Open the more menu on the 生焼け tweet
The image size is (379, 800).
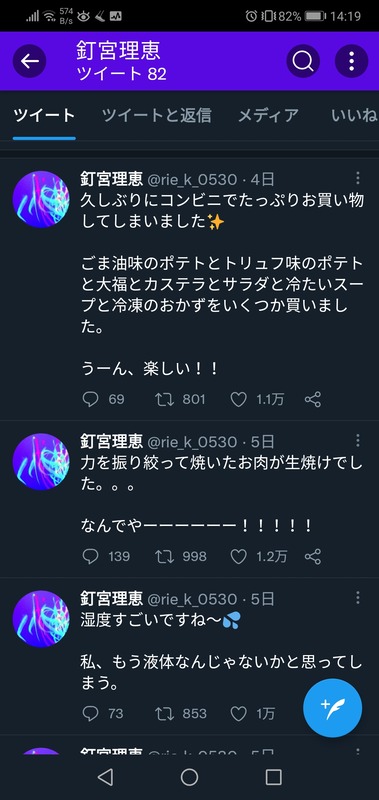[358, 440]
